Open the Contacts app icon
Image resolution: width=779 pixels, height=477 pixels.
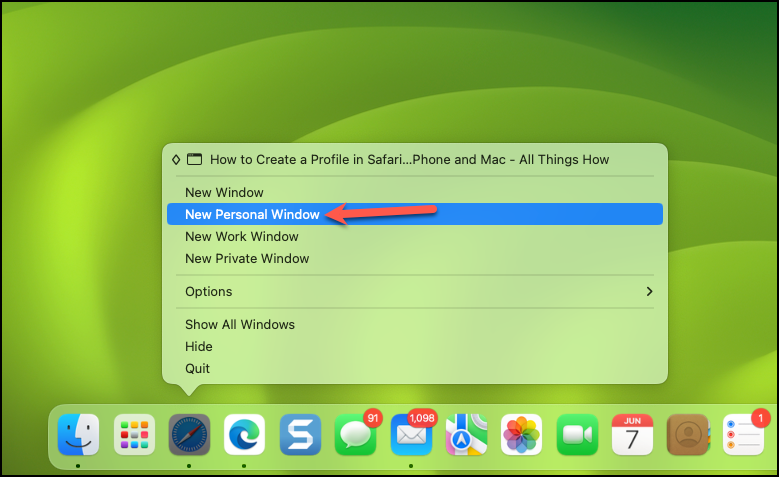(x=687, y=435)
